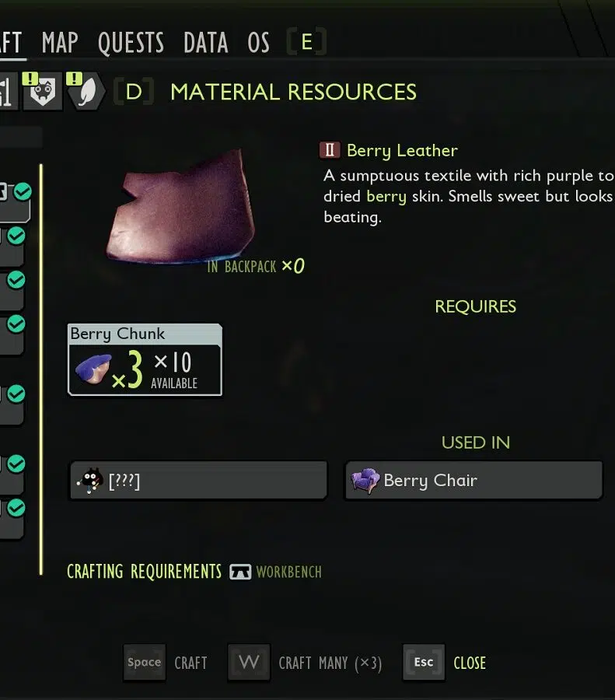Select the second checkmarked recipe in list
The width and height of the screenshot is (615, 700).
(x=12, y=246)
